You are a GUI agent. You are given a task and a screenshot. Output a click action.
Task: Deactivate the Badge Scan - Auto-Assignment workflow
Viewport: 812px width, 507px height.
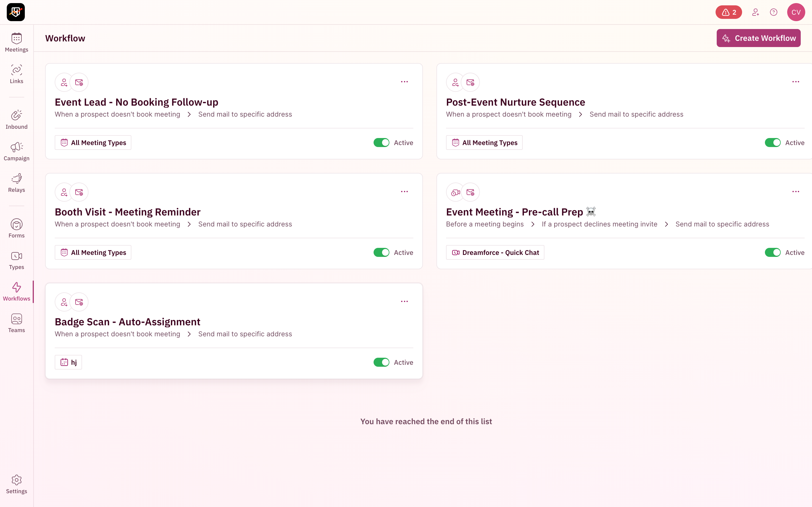(x=381, y=362)
